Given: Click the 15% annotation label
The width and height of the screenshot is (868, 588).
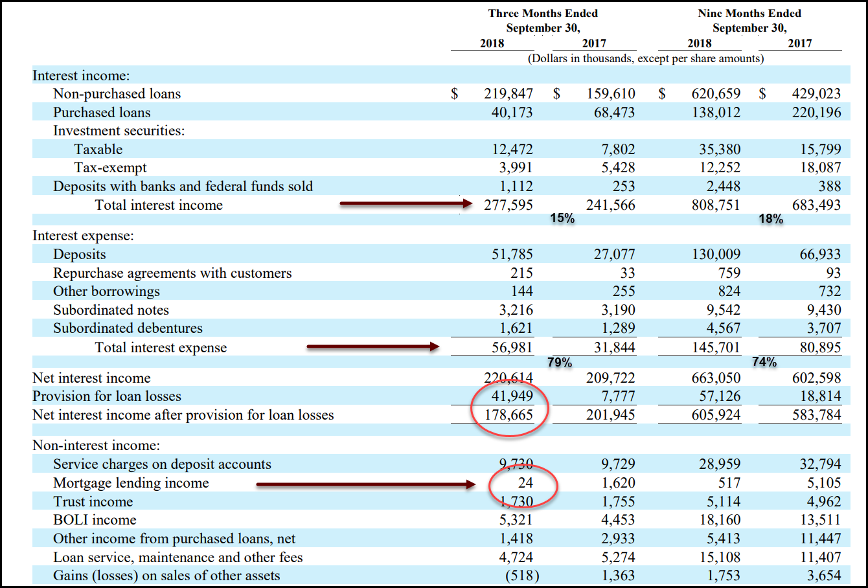Looking at the screenshot, I should pos(563,219).
